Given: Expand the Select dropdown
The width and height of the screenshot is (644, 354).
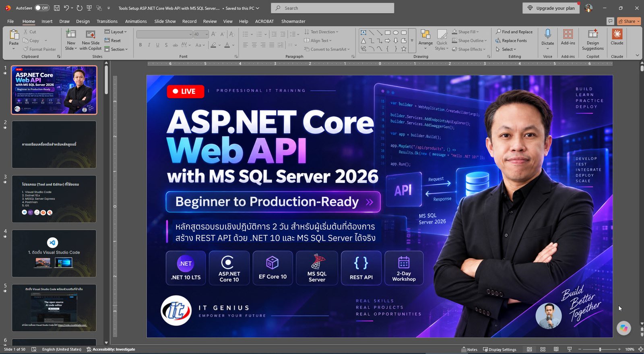Looking at the screenshot, I should [x=506, y=49].
